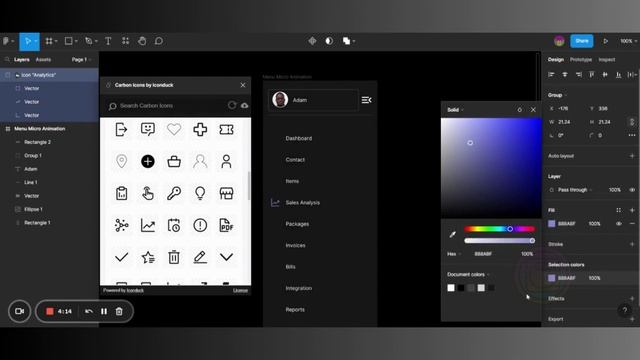Select the Text tool
The image size is (640, 360).
[x=108, y=41]
